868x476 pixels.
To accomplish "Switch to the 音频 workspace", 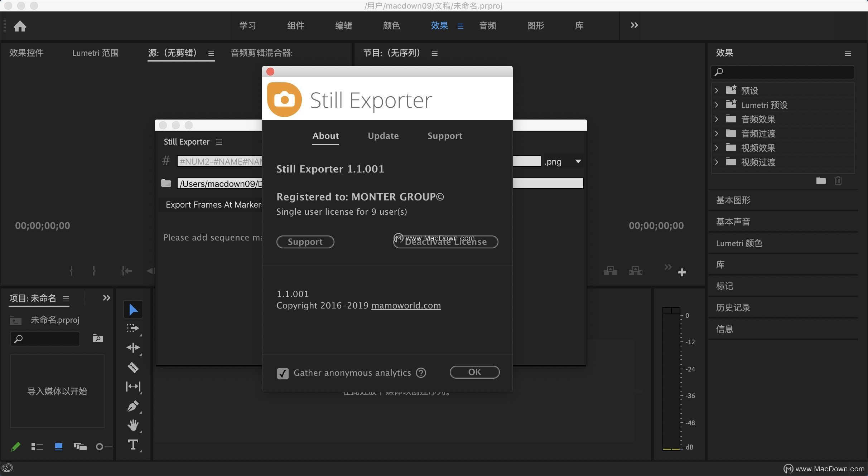I will (488, 25).
